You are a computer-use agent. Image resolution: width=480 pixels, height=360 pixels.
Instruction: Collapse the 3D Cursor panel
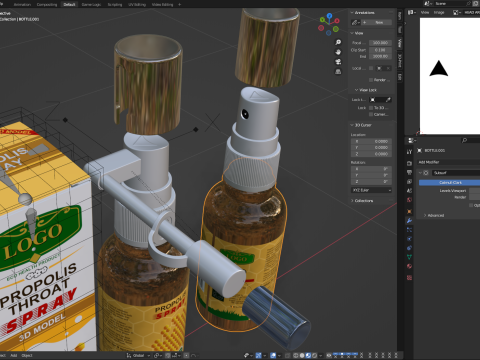[352, 125]
